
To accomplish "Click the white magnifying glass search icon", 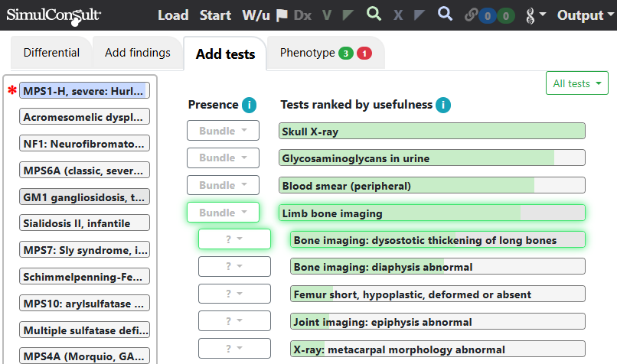I will click(x=445, y=15).
